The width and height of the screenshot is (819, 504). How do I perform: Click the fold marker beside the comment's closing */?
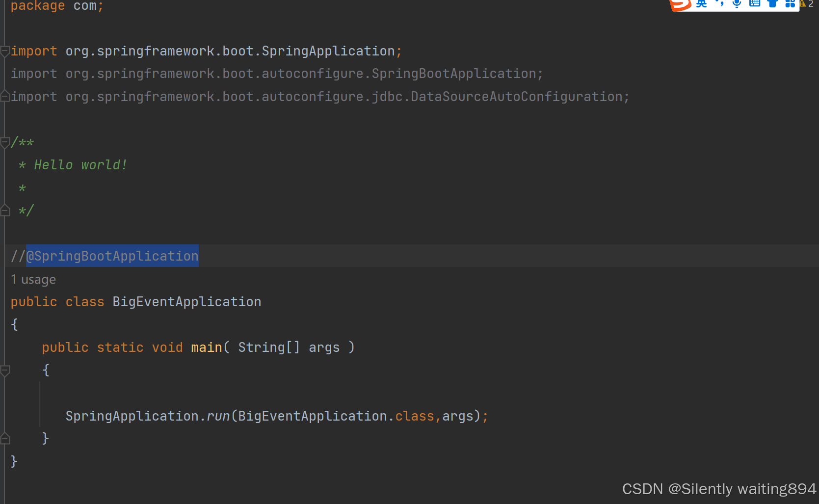pos(4,210)
